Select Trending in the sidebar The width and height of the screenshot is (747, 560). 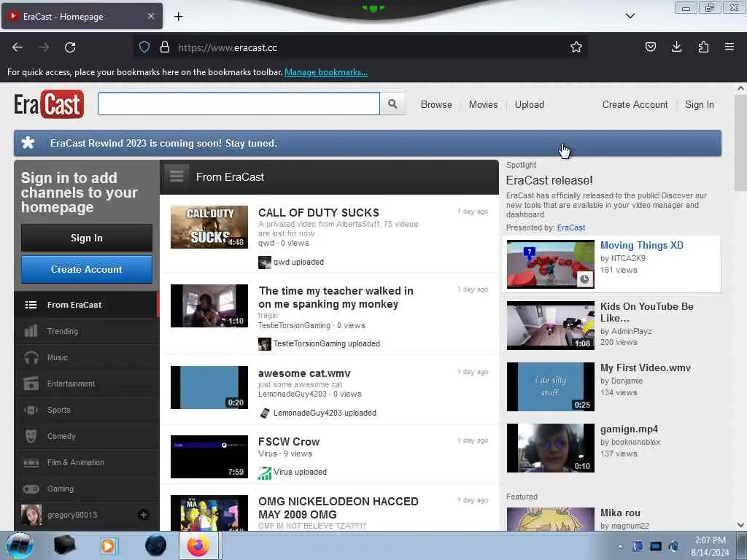click(86, 331)
